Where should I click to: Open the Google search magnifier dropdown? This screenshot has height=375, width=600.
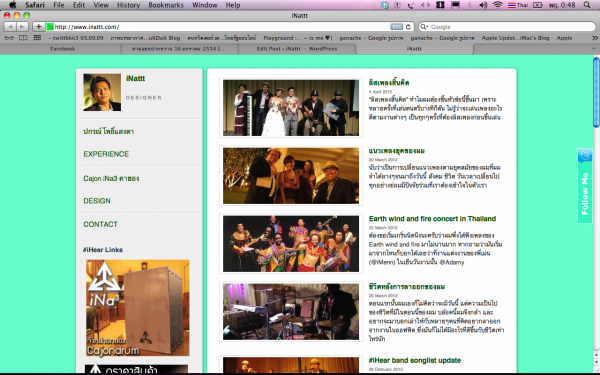tap(424, 27)
